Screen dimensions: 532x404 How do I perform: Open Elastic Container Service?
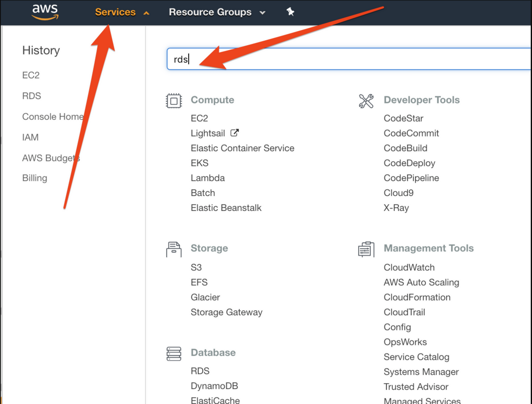coord(242,148)
